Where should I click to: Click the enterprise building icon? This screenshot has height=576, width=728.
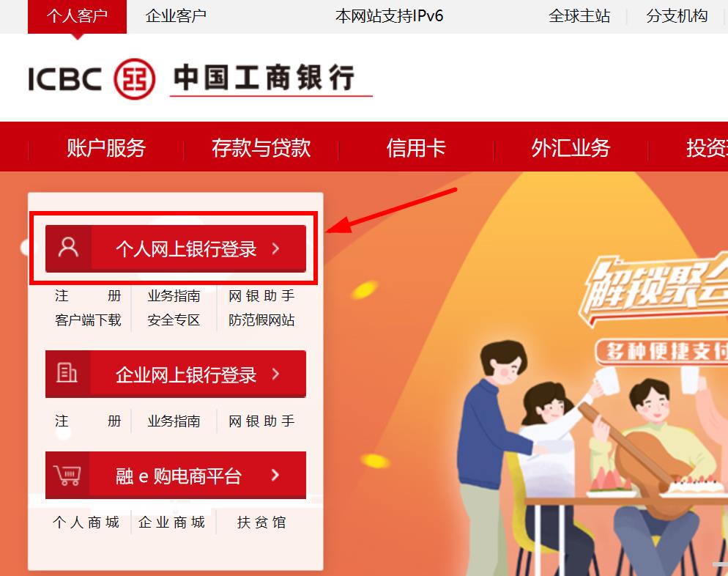(67, 372)
